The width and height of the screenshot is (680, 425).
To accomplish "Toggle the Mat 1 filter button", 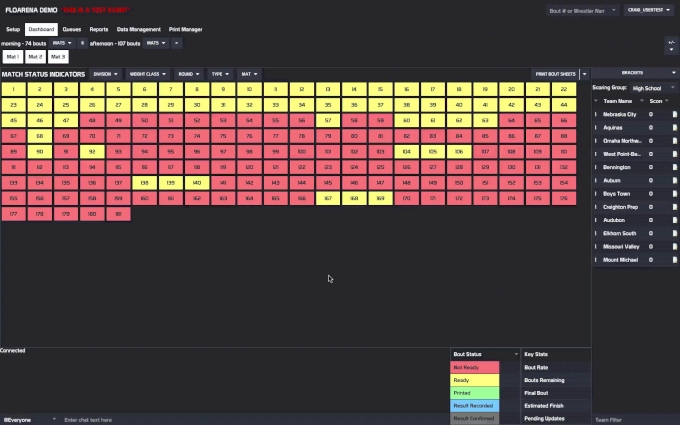I will coord(13,57).
